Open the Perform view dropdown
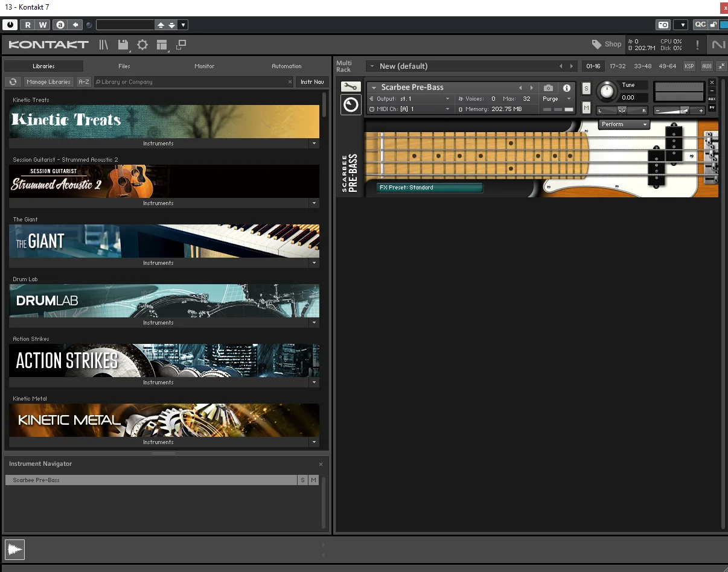 pyautogui.click(x=624, y=124)
